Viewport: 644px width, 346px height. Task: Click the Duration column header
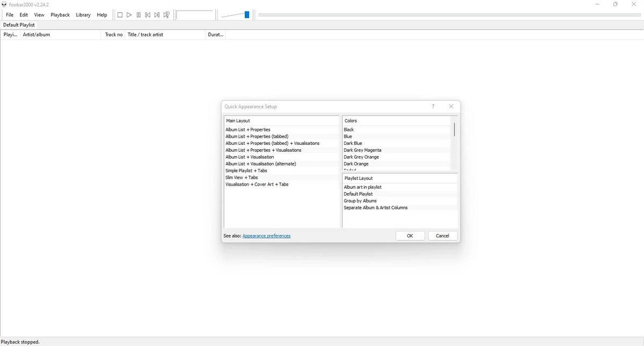215,34
